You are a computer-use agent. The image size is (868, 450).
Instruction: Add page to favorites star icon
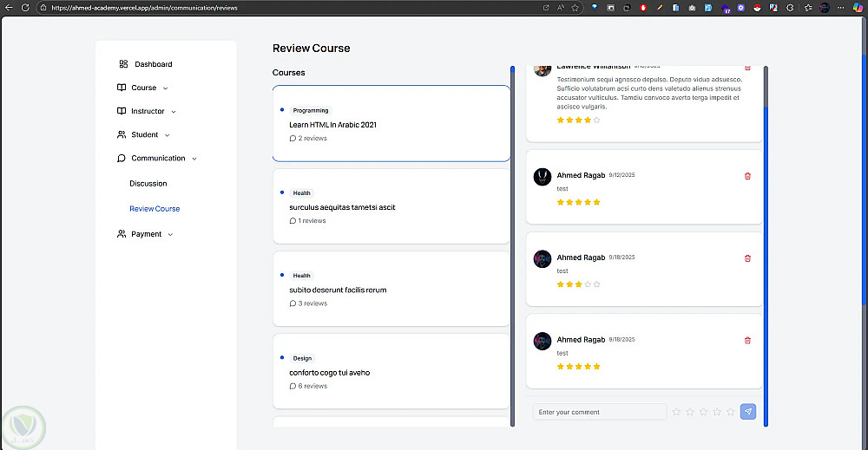(x=575, y=8)
